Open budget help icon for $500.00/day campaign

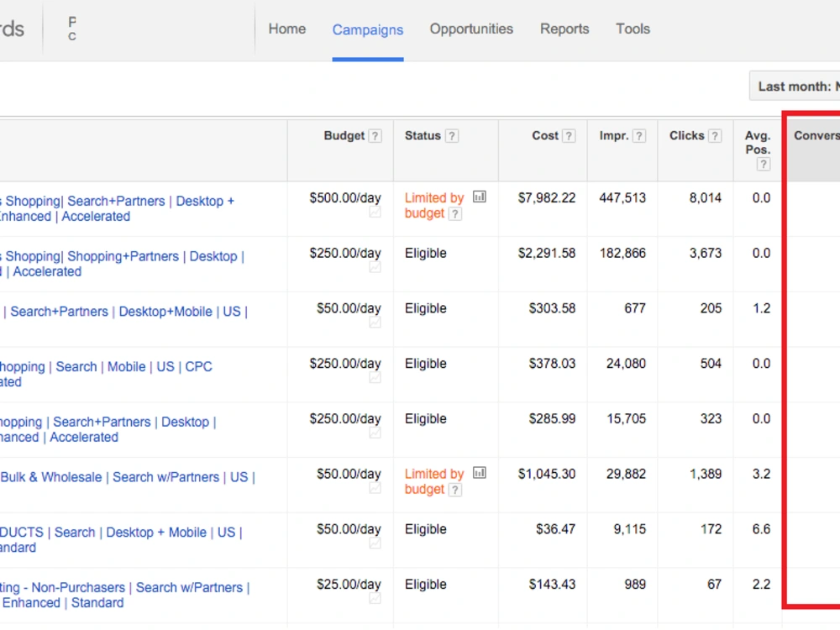click(x=454, y=214)
